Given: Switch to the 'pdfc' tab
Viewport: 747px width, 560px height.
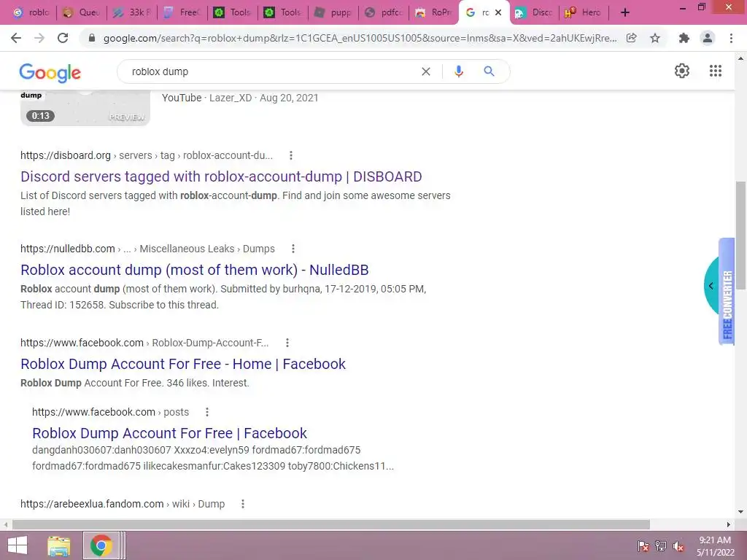Looking at the screenshot, I should click(384, 12).
